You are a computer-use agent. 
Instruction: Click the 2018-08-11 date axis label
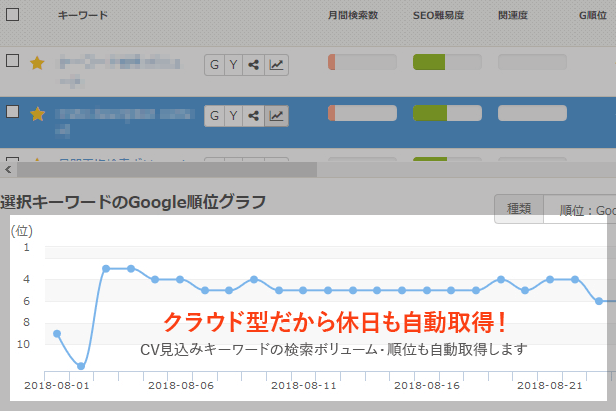(x=304, y=385)
